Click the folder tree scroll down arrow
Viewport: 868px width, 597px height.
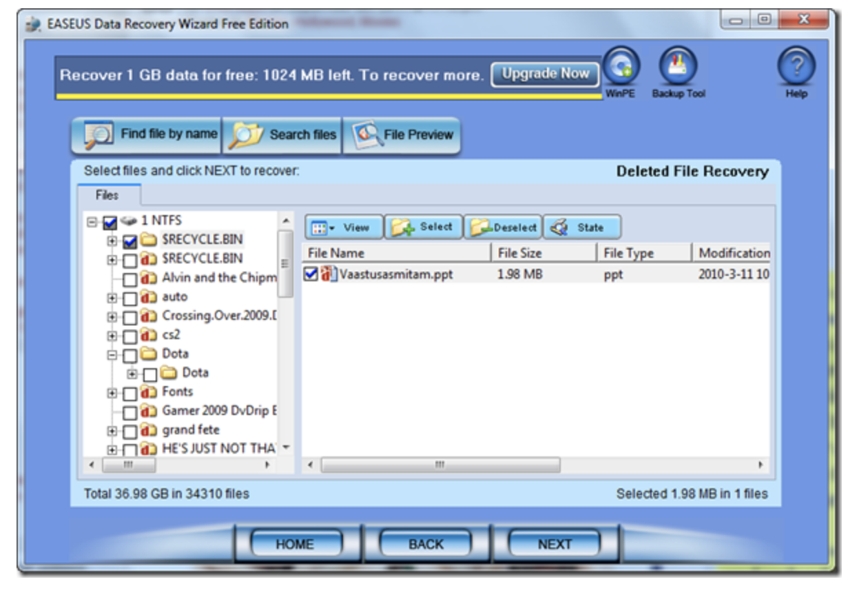tap(285, 447)
